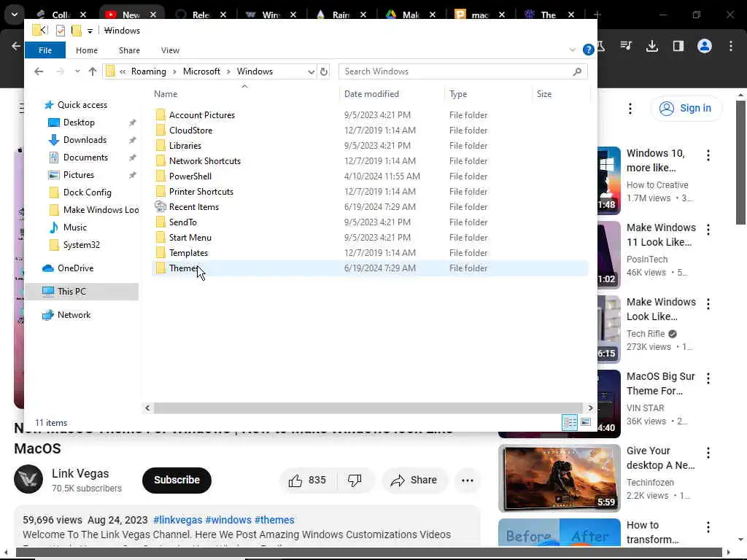Click the search magnifier icon

tap(577, 71)
